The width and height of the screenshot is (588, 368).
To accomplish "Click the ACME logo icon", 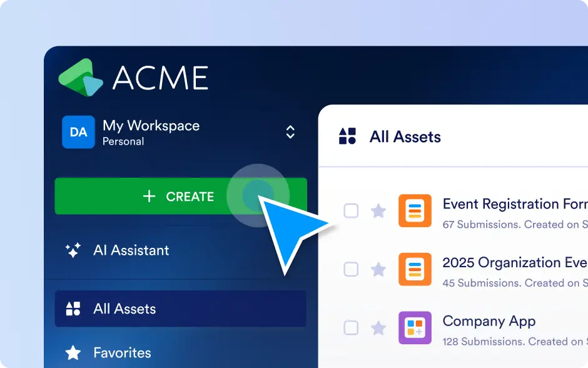I will (81, 78).
